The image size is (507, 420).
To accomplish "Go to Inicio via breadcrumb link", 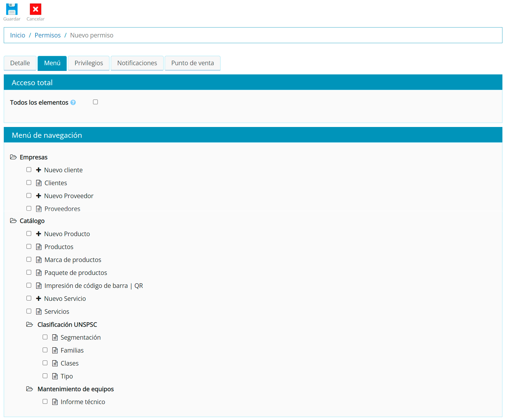I will [x=18, y=35].
